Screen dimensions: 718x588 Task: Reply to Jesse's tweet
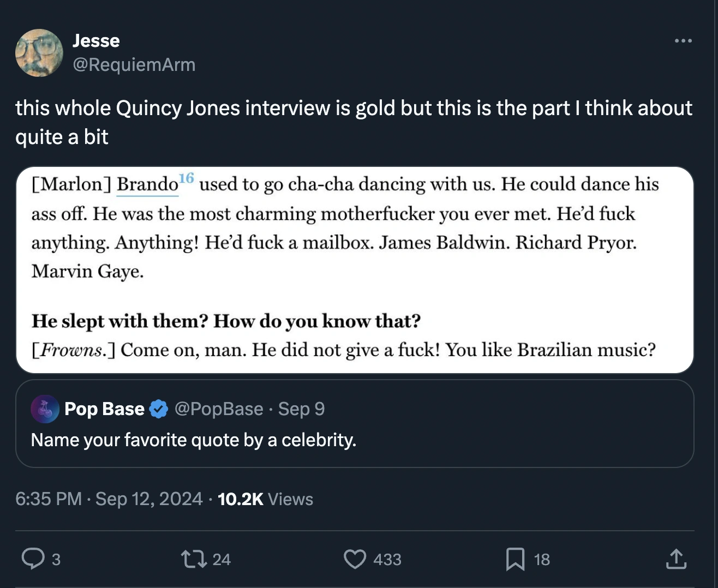[x=35, y=559]
